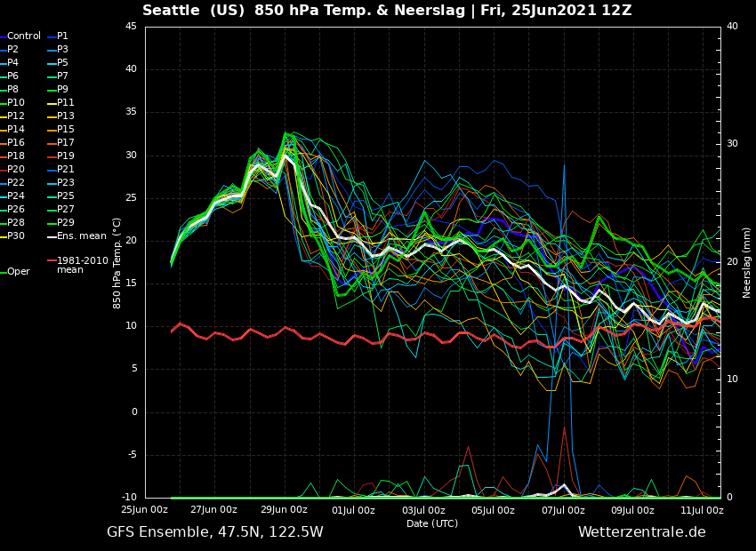Click the P15 legend label
This screenshot has width=756, height=551.
click(61, 129)
